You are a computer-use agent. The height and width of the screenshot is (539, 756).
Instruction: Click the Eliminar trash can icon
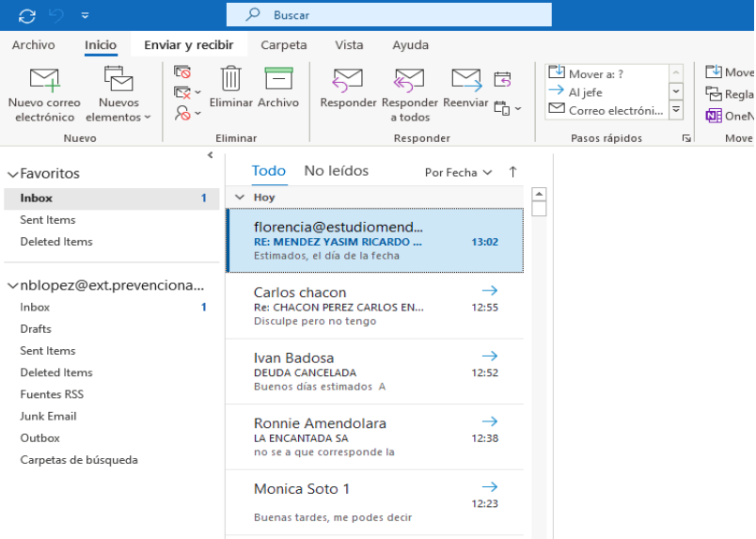(x=230, y=79)
